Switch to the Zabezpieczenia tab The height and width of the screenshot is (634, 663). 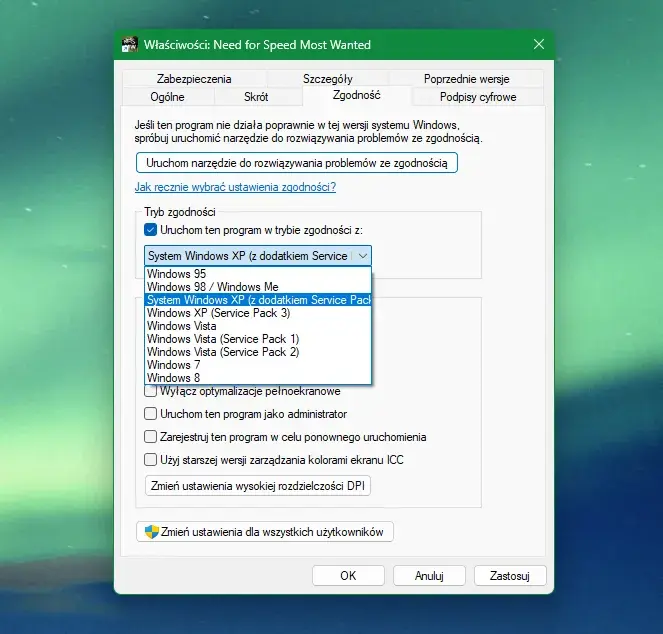(194, 79)
